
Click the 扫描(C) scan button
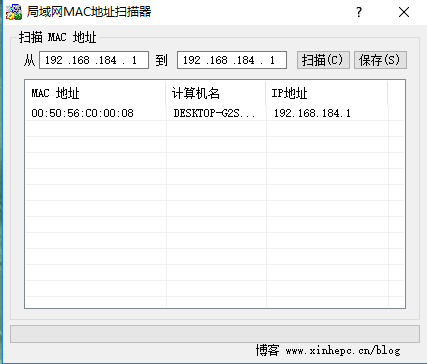[323, 60]
